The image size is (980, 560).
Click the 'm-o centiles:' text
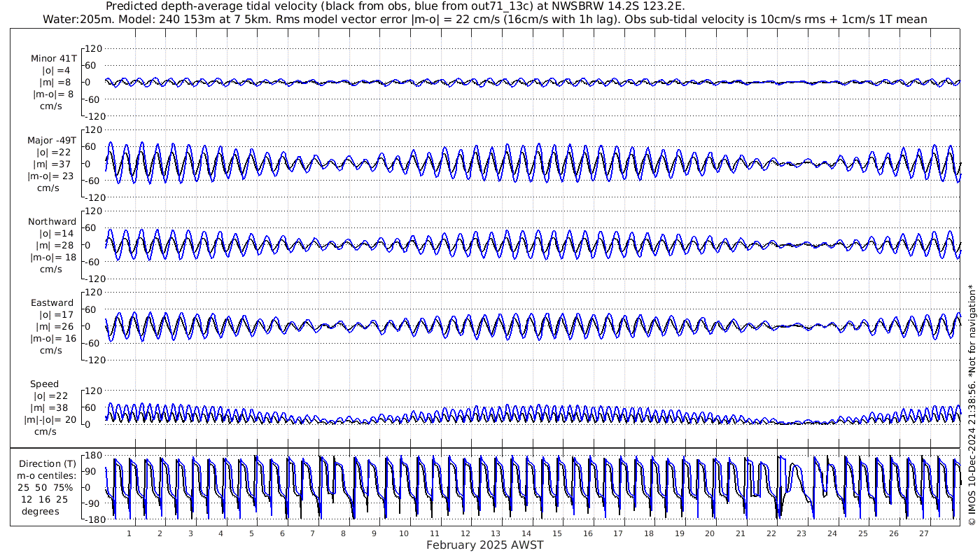point(48,475)
